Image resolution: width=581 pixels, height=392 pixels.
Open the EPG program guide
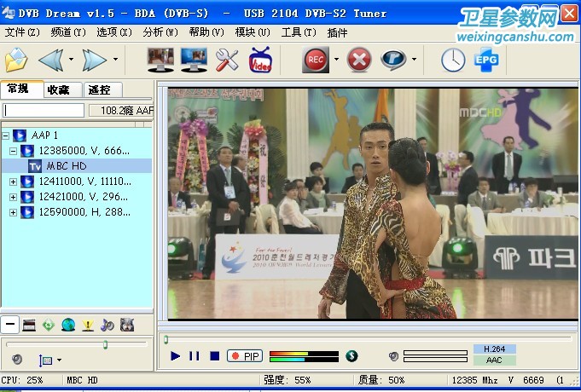tap(485, 61)
